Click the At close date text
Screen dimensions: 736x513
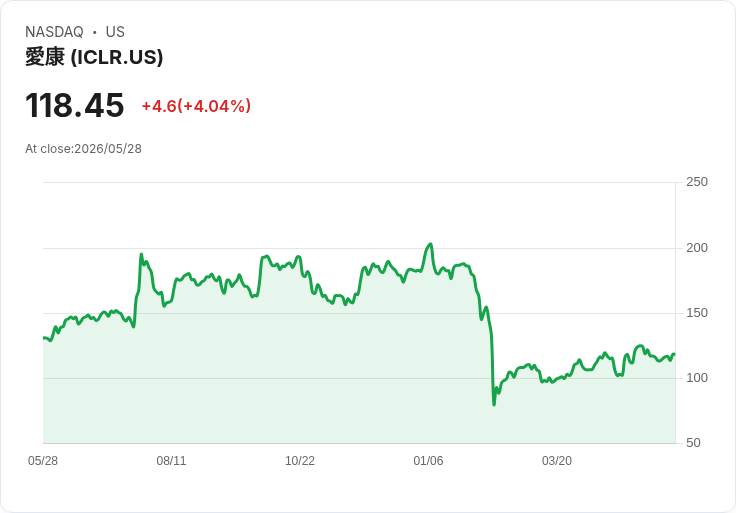pos(84,149)
